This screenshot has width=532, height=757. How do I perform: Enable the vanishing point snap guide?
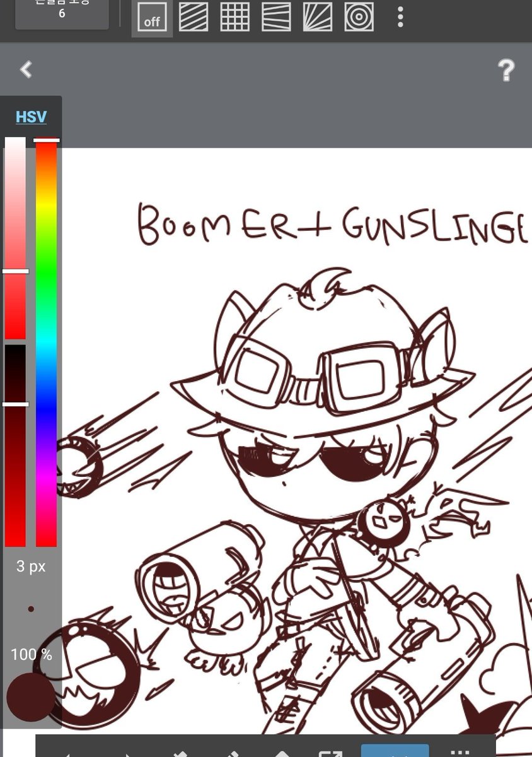[x=276, y=18]
